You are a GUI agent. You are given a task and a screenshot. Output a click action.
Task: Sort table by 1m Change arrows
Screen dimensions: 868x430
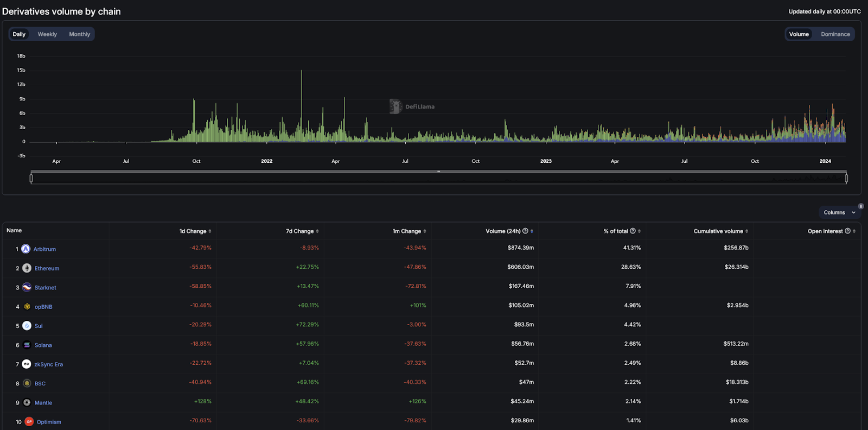click(425, 231)
